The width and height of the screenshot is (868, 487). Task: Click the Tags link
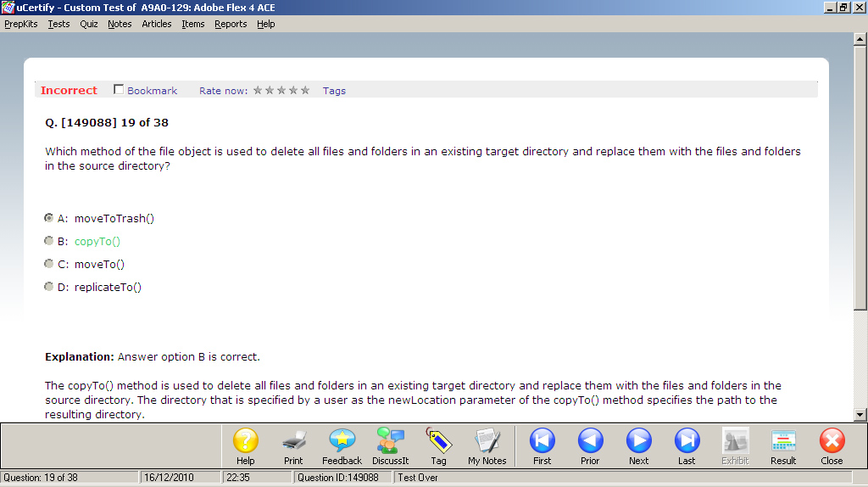coord(334,90)
